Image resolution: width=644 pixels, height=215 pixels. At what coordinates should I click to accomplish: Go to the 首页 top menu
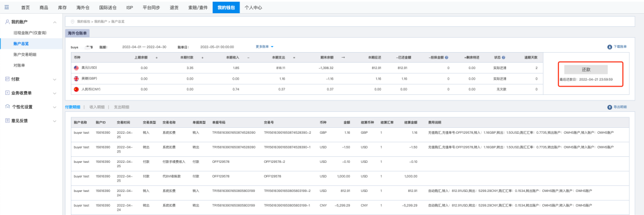(25, 7)
